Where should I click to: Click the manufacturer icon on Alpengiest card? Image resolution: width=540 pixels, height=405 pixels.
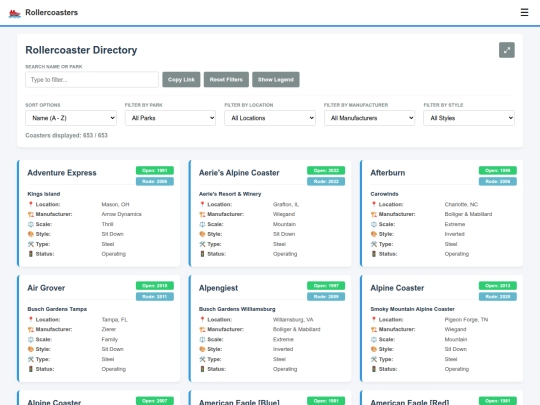tap(202, 330)
